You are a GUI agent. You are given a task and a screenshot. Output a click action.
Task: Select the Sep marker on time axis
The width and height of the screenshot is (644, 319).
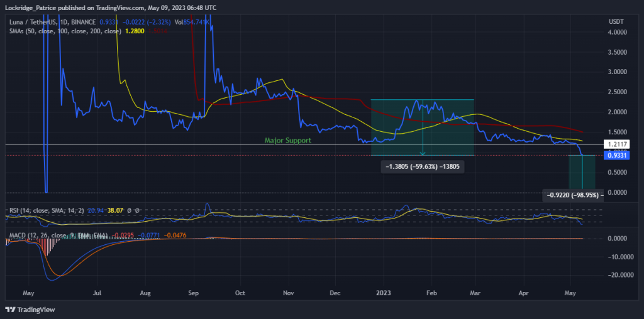click(194, 294)
